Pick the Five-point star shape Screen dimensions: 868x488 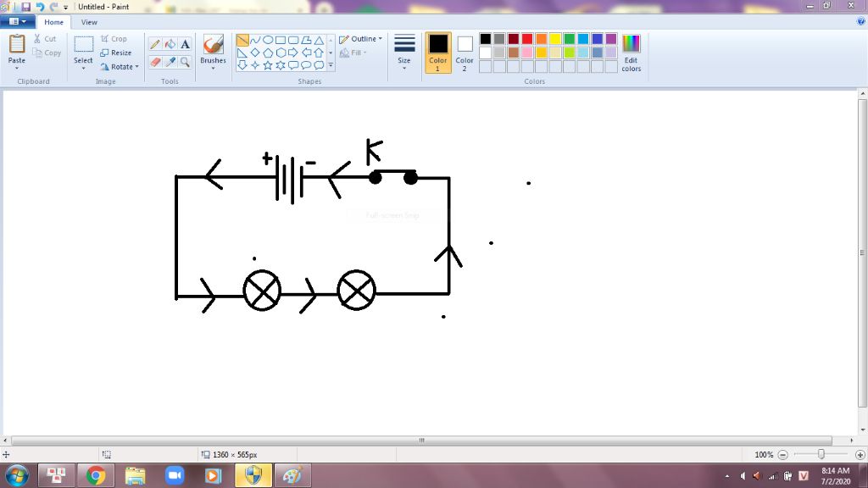tap(267, 65)
